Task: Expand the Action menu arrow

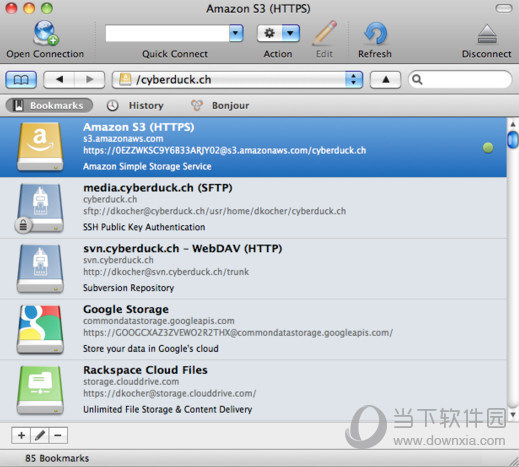Action: pos(290,33)
